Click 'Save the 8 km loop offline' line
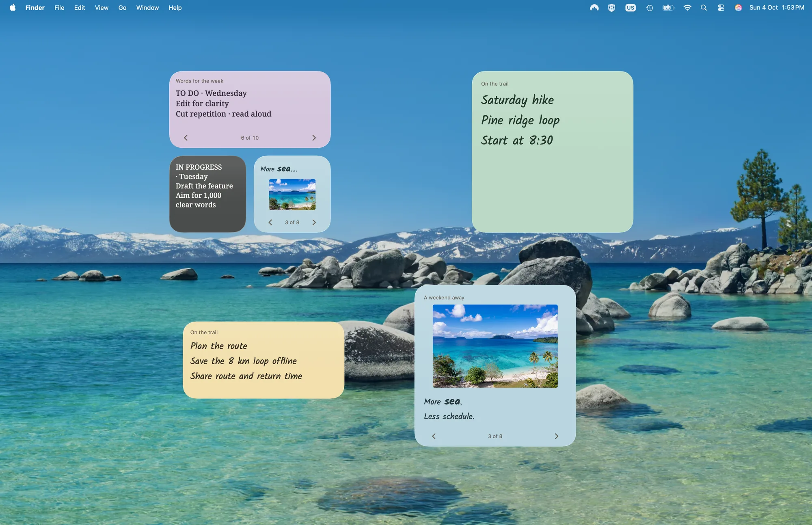The height and width of the screenshot is (525, 812). 243,361
